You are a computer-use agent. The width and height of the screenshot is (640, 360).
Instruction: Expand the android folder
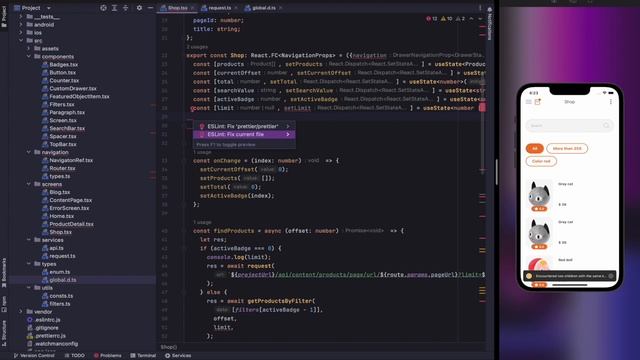(x=21, y=24)
